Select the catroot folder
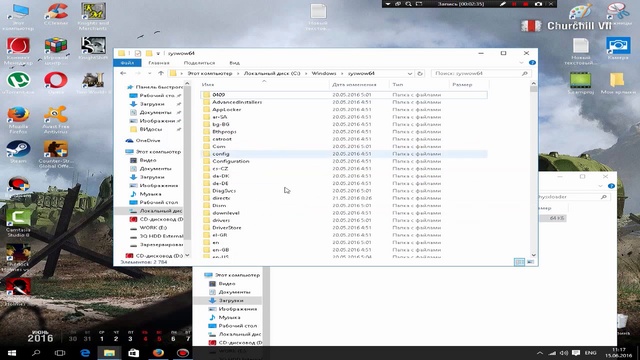 click(x=222, y=139)
